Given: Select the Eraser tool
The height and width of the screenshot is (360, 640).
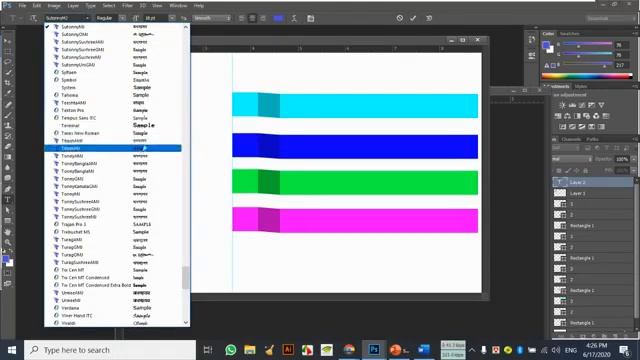Looking at the screenshot, I should 7,147.
